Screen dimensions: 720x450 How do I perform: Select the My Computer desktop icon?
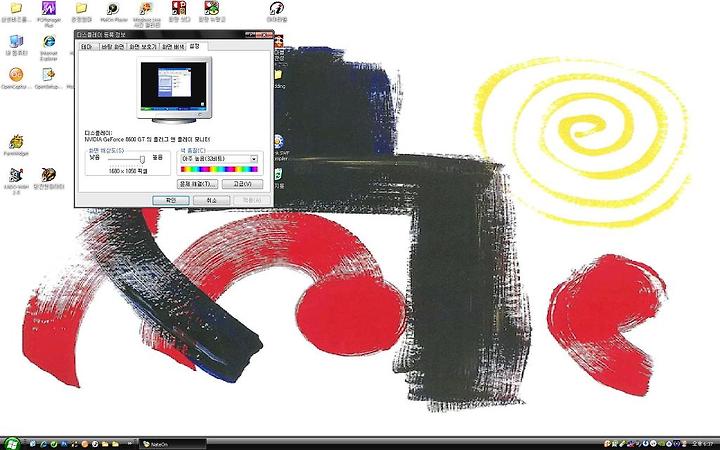[16, 42]
